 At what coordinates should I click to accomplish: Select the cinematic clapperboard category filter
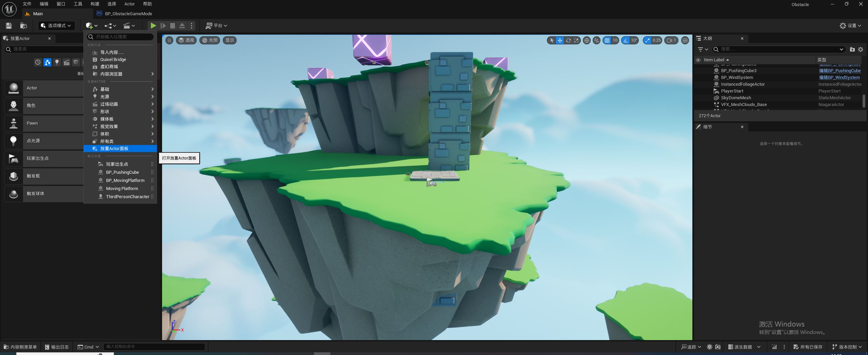(66, 62)
